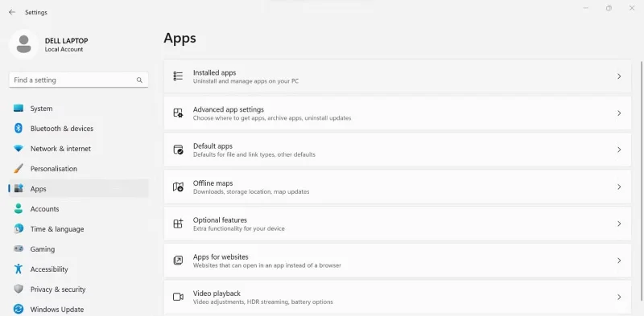Click the Optional features icon
This screenshot has height=316, width=644.
click(x=178, y=224)
